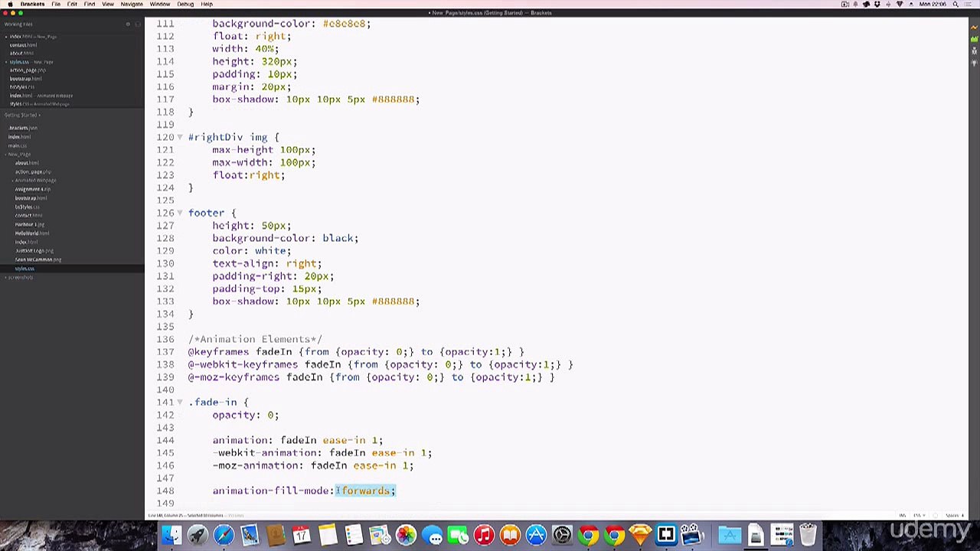Open Photos app in the Dock
Viewport: 980px width, 551px height.
[406, 535]
